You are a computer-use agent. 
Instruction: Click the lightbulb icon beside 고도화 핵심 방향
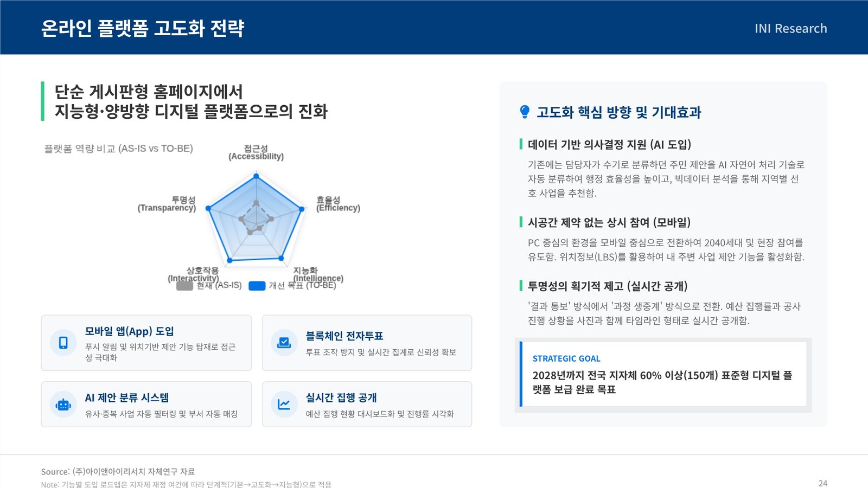(x=525, y=112)
